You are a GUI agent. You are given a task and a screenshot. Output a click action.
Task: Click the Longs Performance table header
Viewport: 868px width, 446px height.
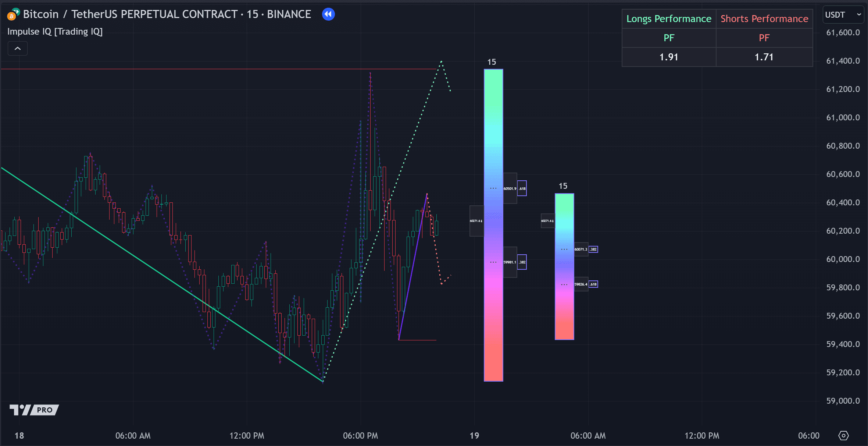[x=668, y=19]
